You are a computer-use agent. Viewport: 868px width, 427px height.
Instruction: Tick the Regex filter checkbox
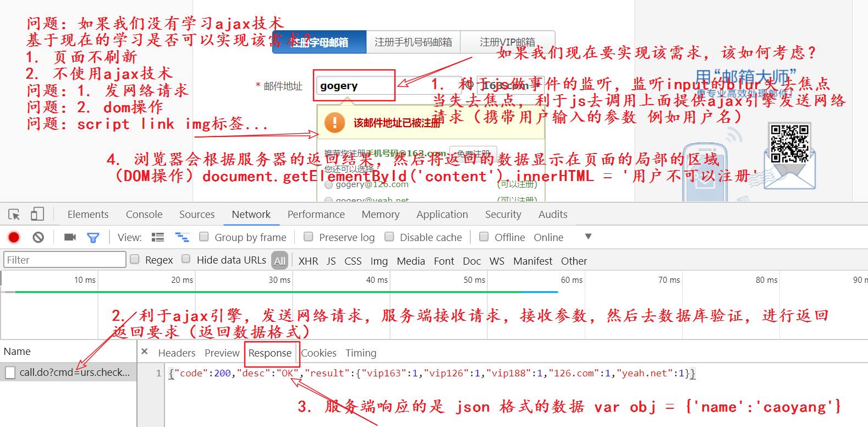pos(135,259)
